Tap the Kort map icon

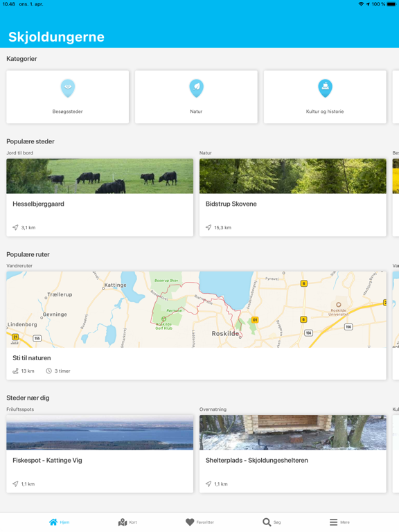123,522
